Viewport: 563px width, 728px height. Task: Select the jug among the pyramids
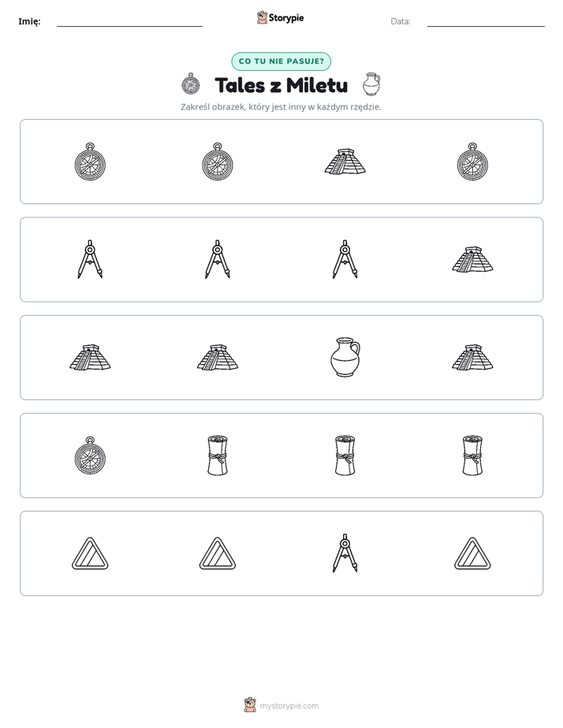click(x=345, y=357)
